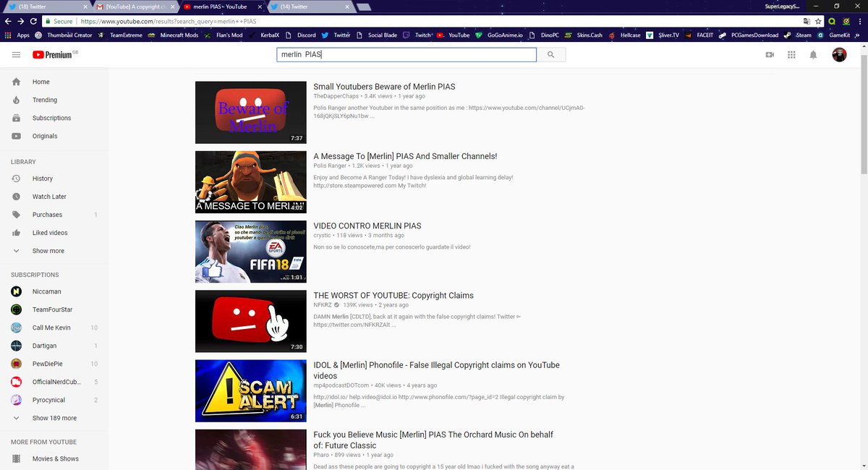
Task: Open A Message To [Merlin] PIAS title
Action: pos(405,156)
